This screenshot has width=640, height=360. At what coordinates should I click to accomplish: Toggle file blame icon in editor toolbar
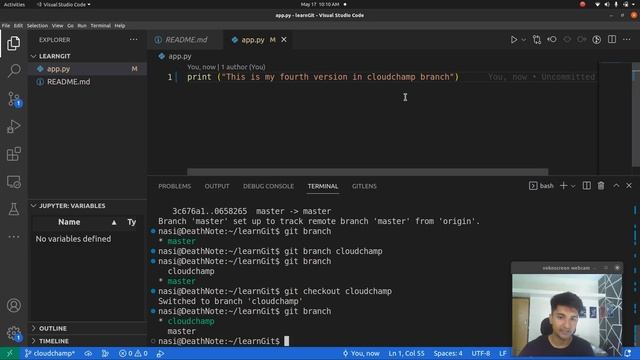click(596, 40)
